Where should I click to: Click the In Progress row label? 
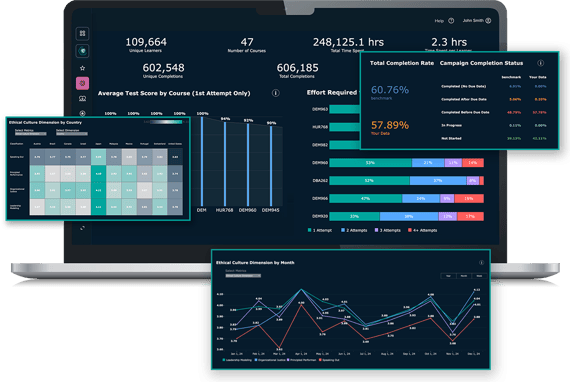coord(451,125)
